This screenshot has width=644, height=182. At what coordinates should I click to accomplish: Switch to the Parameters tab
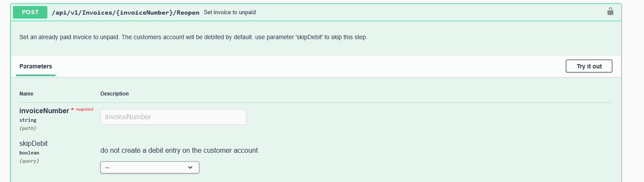pos(36,67)
